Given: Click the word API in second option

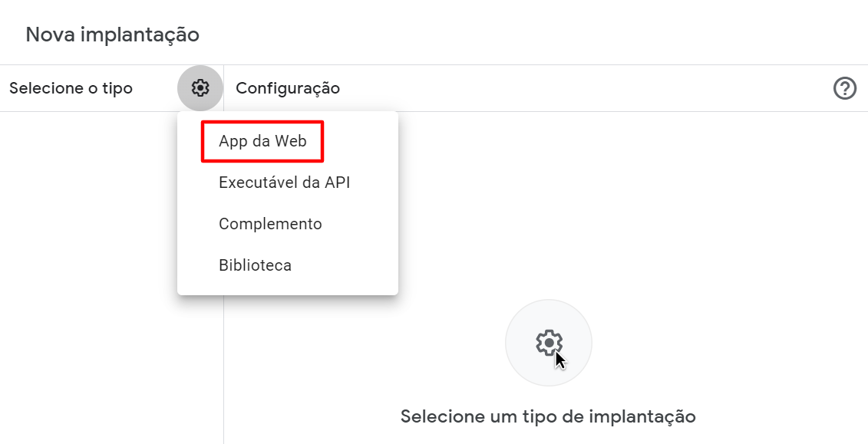Looking at the screenshot, I should [337, 183].
